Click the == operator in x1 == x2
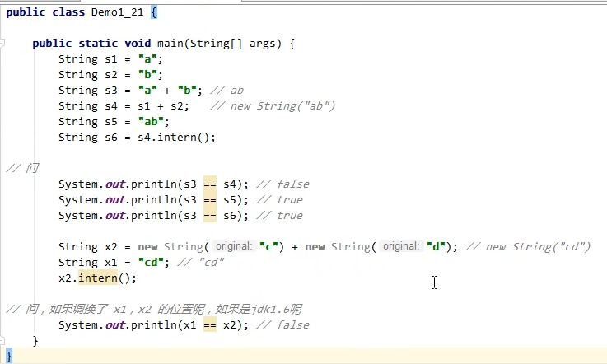The height and width of the screenshot is (364, 607). (209, 325)
